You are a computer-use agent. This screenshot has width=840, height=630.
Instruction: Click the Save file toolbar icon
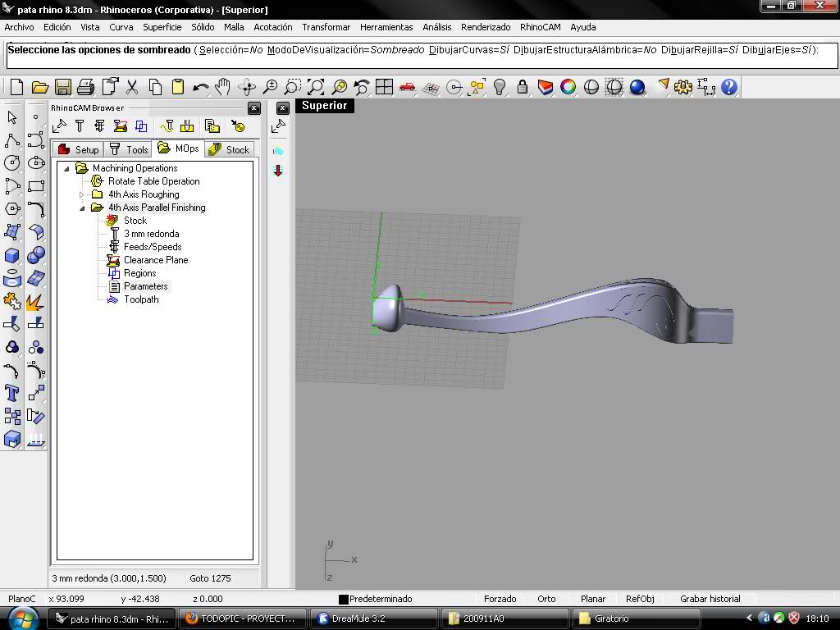62,87
